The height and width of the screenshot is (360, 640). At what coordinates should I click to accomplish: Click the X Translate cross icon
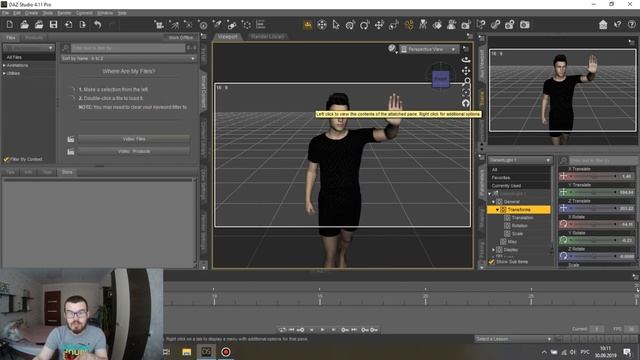click(563, 176)
